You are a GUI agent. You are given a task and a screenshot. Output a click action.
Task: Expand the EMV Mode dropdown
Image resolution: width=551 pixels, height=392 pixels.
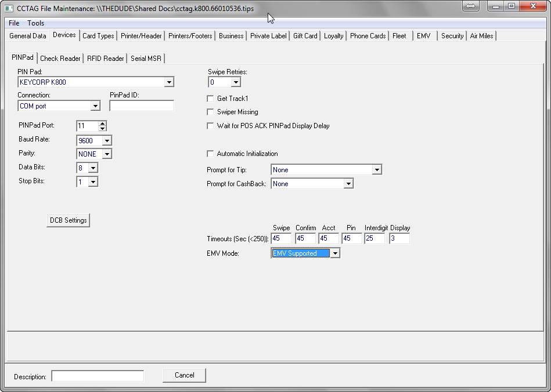click(335, 253)
